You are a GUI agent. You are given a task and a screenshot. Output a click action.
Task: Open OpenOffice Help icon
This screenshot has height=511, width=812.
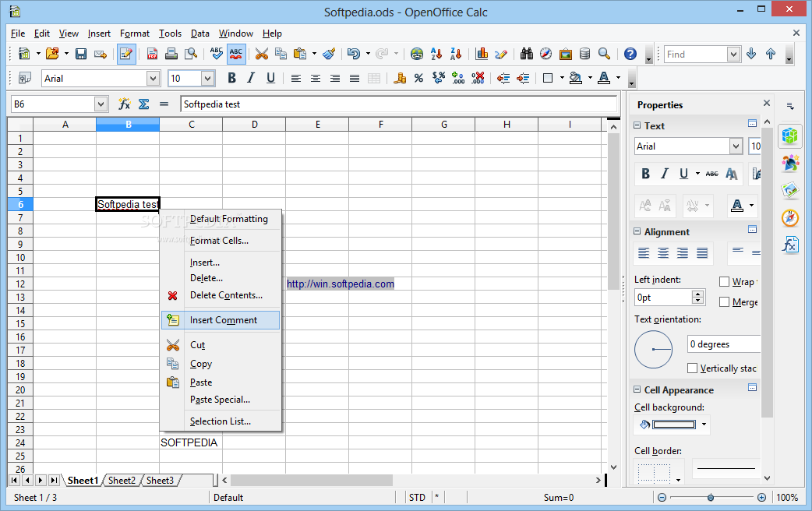point(630,54)
